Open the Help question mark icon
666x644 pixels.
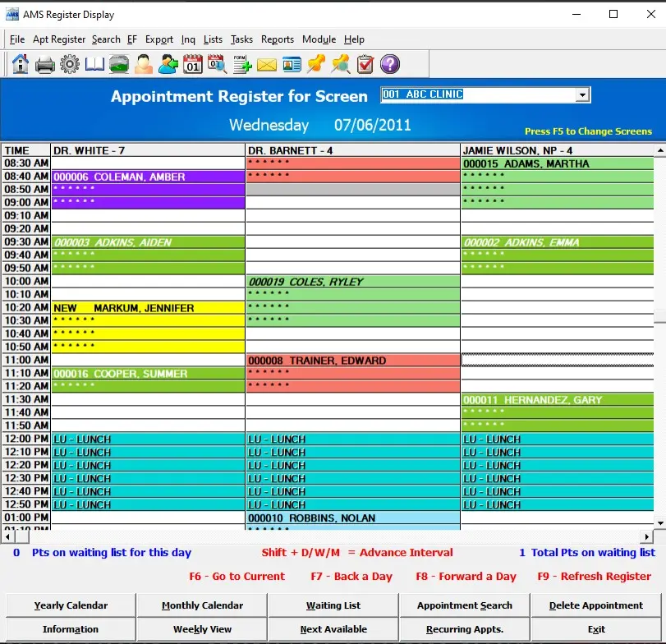pos(389,64)
